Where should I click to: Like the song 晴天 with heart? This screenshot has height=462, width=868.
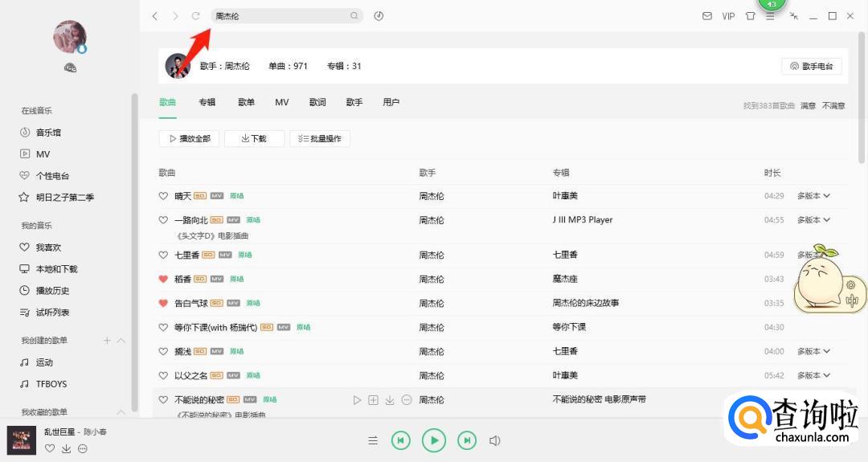[x=163, y=196]
